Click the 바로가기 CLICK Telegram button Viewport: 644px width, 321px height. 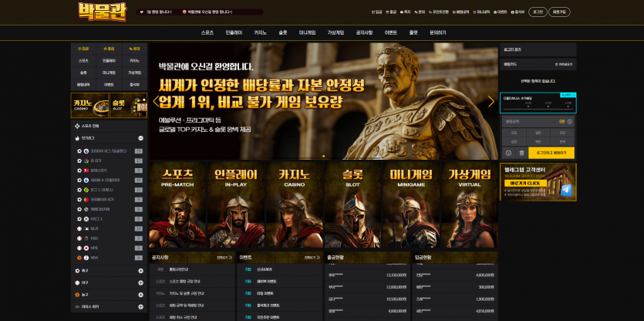click(525, 183)
